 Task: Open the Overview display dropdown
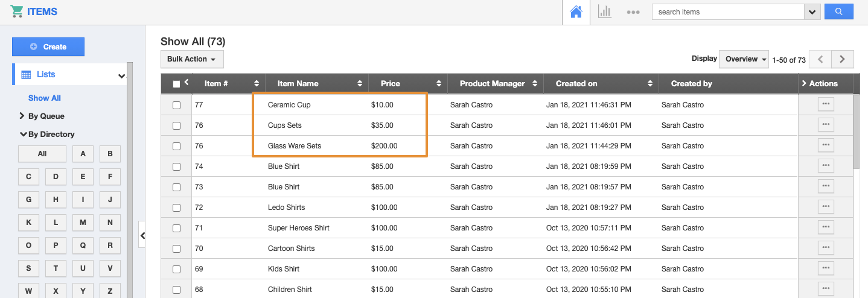744,59
